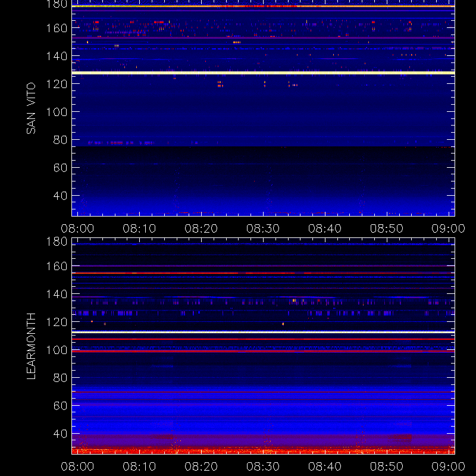
Task: Pick the 80 frequency label on LEARMONTH plot
Action: [60, 378]
